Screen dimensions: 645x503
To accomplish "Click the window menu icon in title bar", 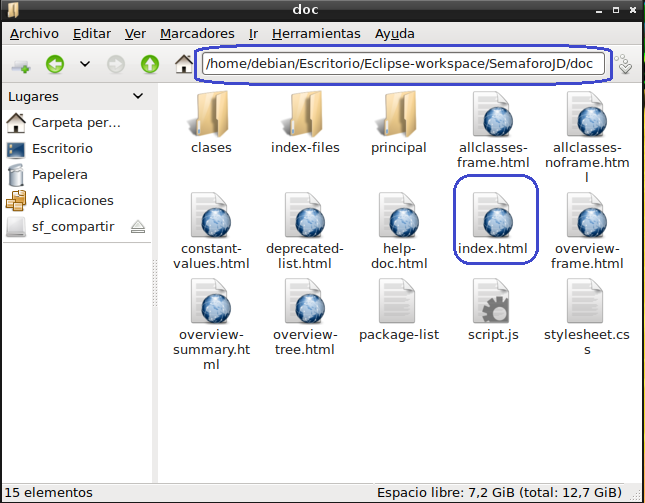I will coord(13,10).
